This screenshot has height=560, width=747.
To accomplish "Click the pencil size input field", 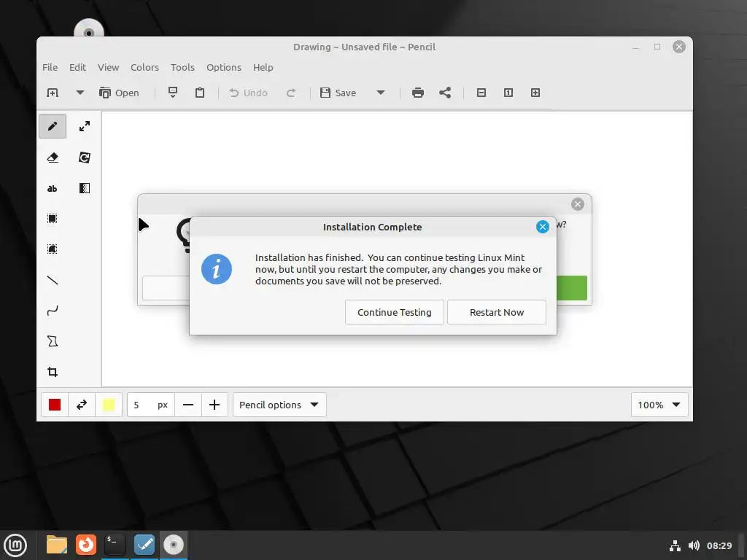I will (x=150, y=405).
